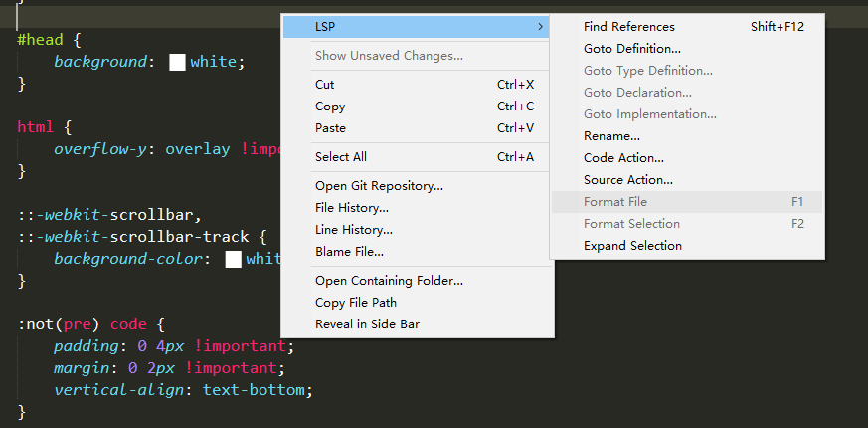Open Line History... menu item
Screen dimensions: 868x428
(352, 230)
